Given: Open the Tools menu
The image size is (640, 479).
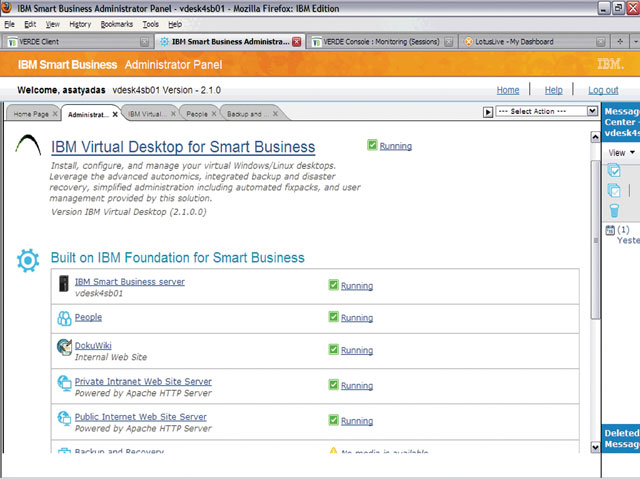Looking at the screenshot, I should coord(150,24).
